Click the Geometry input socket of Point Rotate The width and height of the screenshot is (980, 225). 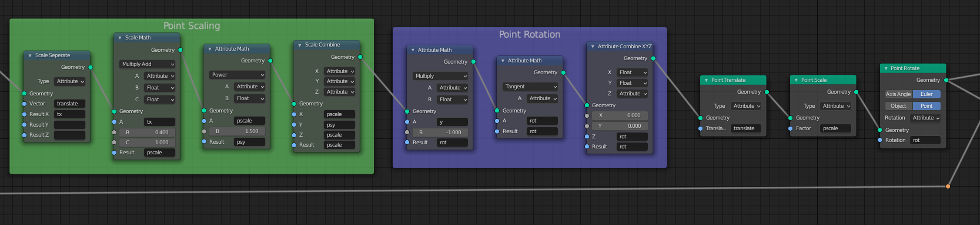[880, 130]
